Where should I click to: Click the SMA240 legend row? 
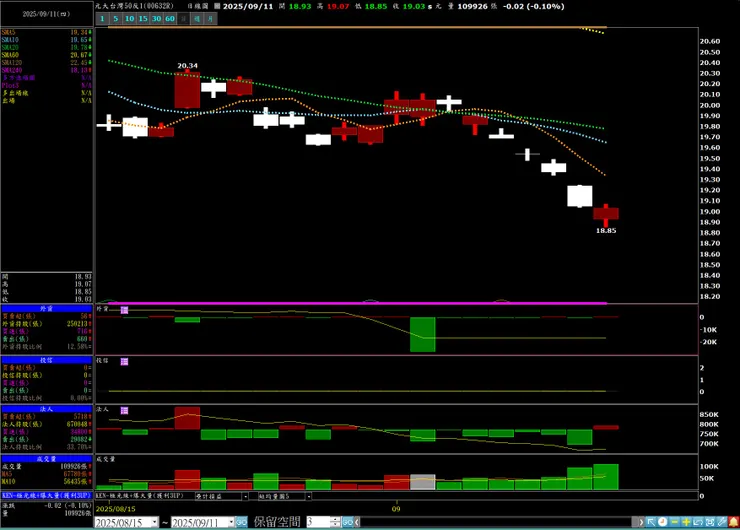click(x=47, y=70)
